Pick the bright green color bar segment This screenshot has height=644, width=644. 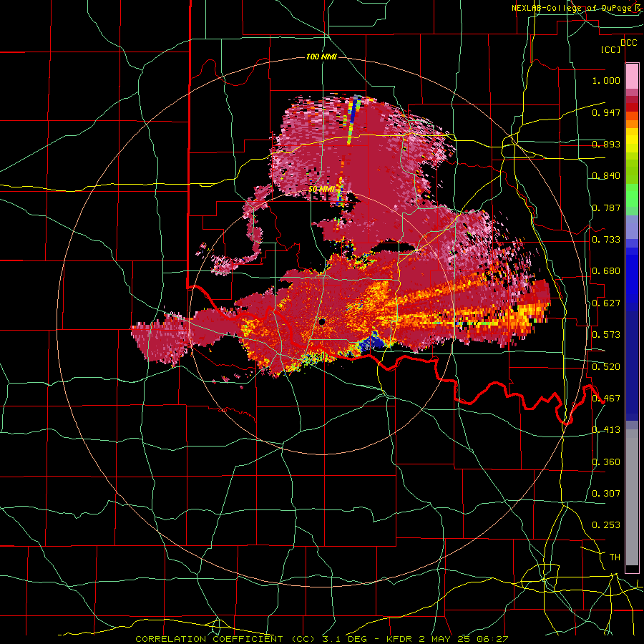click(632, 195)
